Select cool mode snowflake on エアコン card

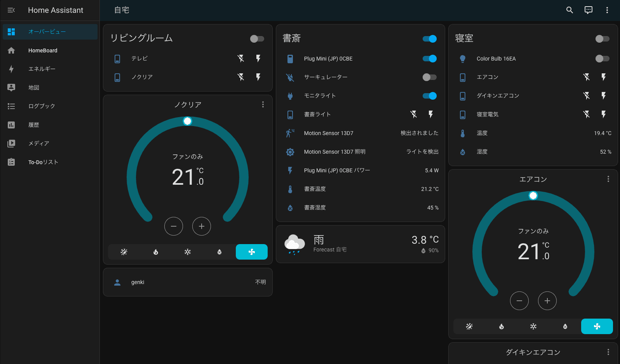tap(533, 326)
